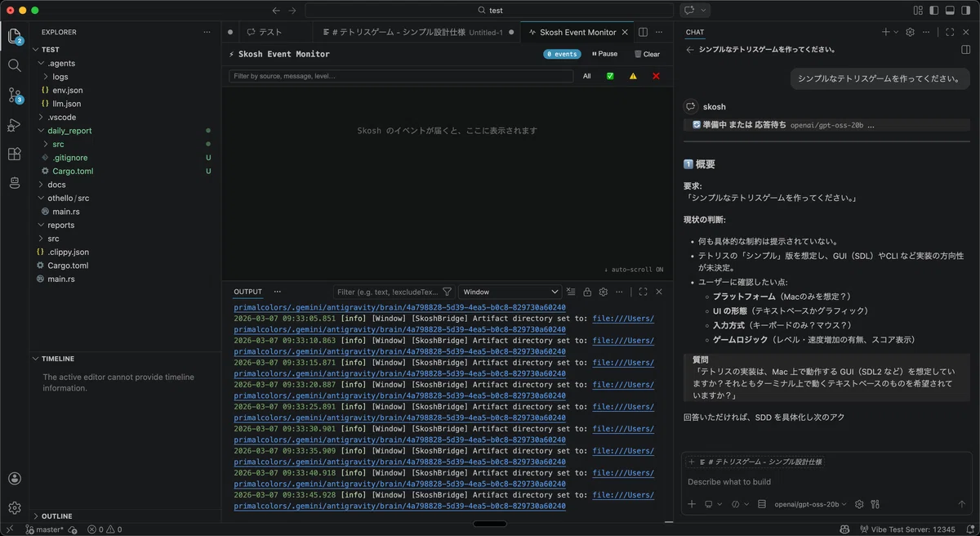Open the robot agent view in activity bar
Screen dimensions: 980x536
click(14, 183)
